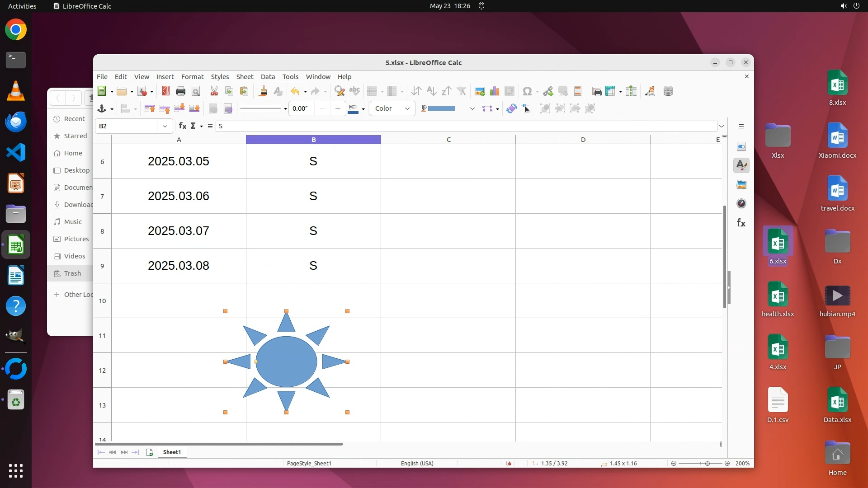Click the Insert Chart icon
The width and height of the screenshot is (868, 488).
pos(495,91)
